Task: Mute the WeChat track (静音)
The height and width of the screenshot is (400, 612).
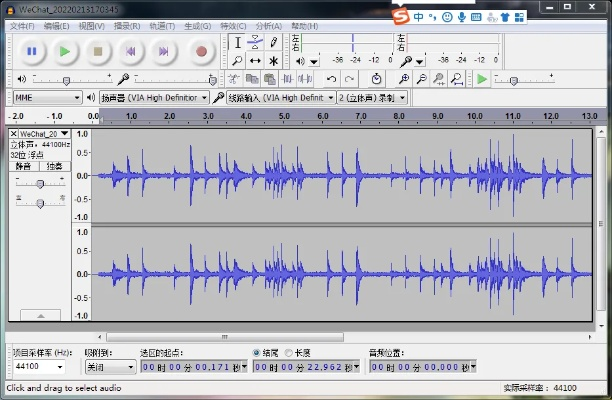Action: click(24, 166)
